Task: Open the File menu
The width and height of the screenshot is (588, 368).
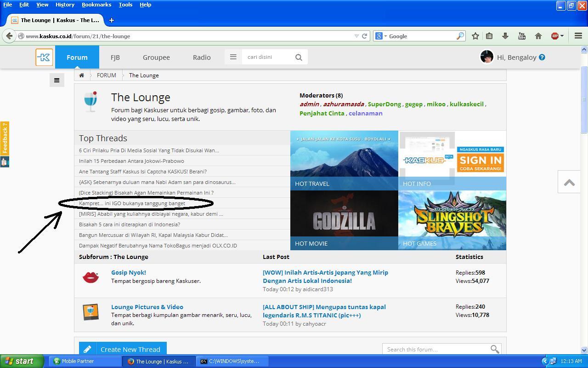Action: tap(8, 5)
